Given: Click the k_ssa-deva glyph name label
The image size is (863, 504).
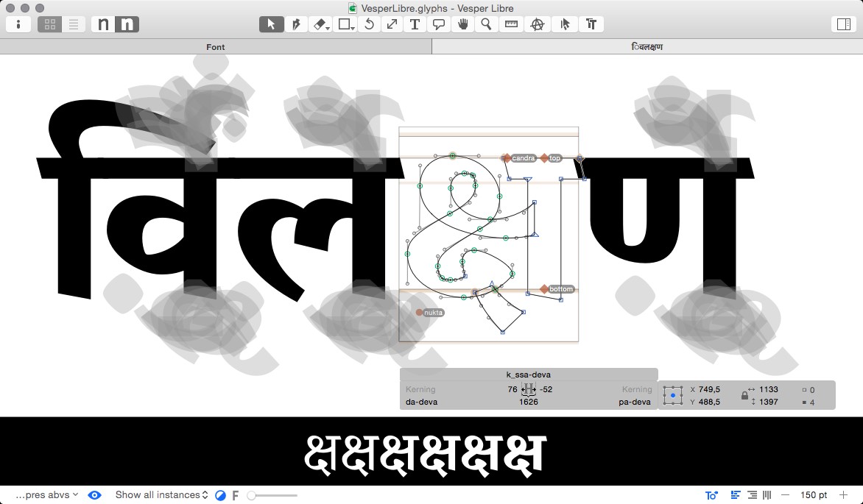Looking at the screenshot, I should [x=529, y=374].
